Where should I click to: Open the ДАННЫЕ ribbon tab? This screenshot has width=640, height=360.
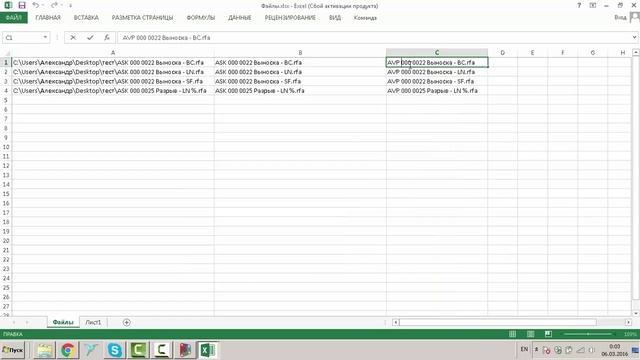click(x=240, y=18)
